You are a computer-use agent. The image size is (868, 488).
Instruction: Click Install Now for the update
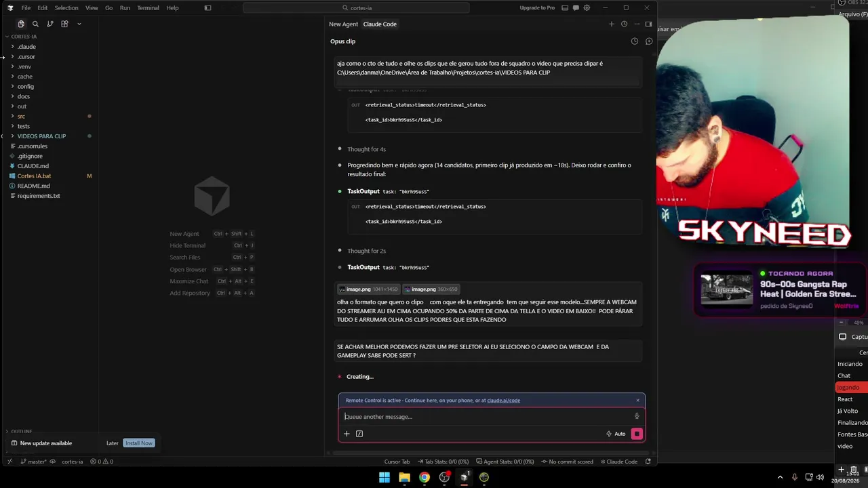(x=139, y=443)
